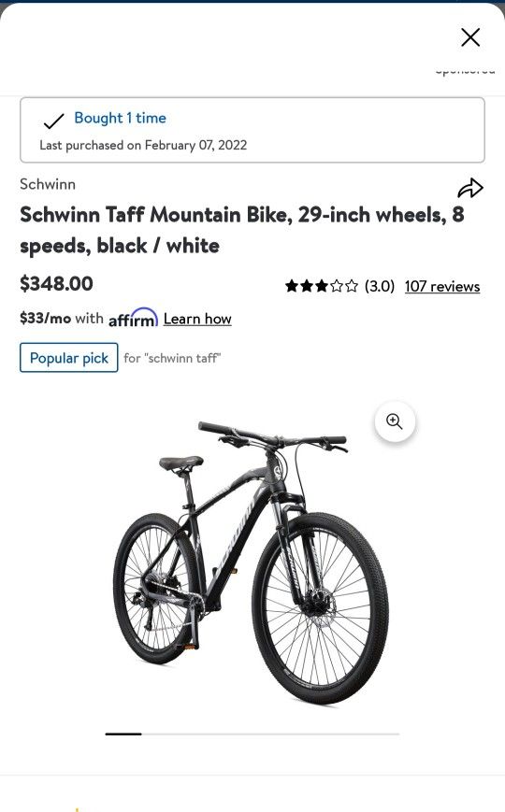Click the (3.0) rating score

tap(380, 286)
